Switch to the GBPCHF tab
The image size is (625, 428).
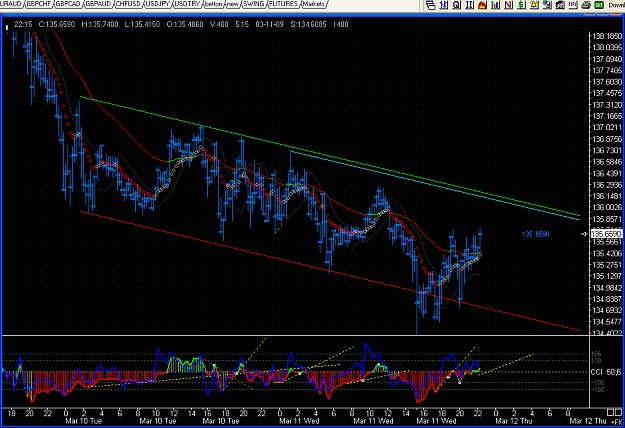[x=39, y=4]
